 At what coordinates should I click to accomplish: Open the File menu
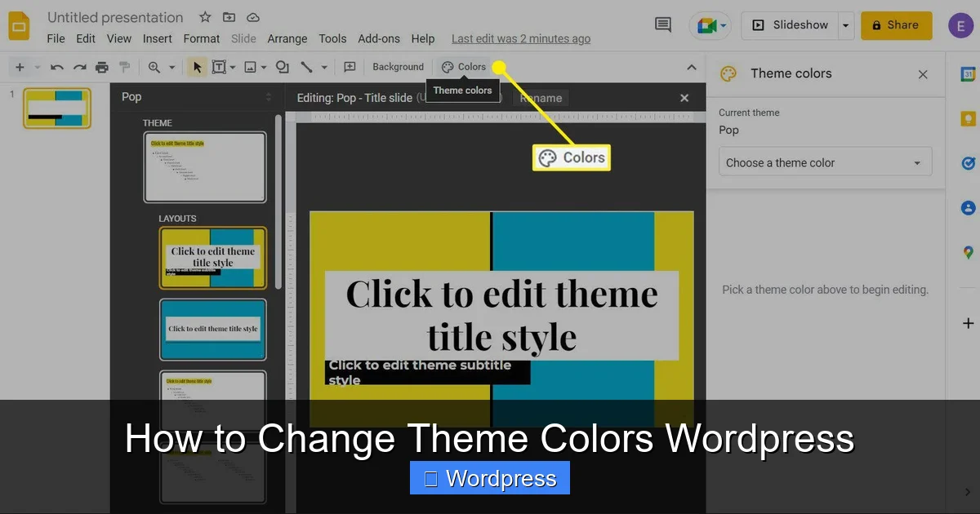pos(56,38)
